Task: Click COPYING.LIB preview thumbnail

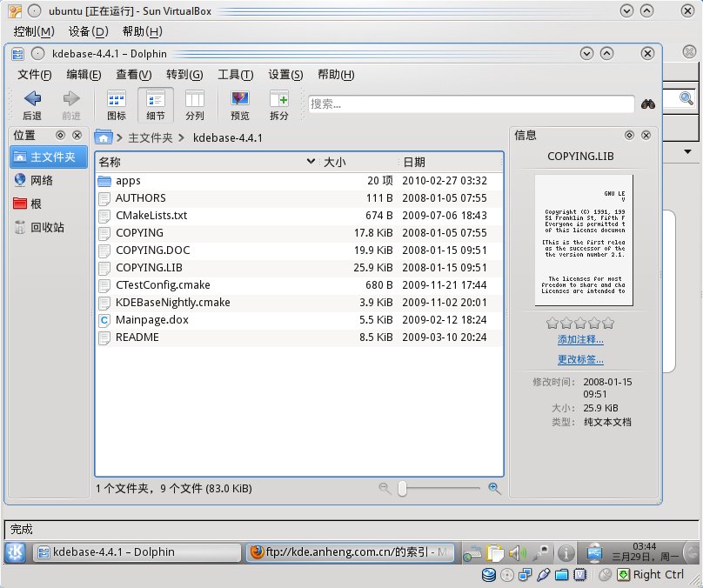Action: click(584, 240)
